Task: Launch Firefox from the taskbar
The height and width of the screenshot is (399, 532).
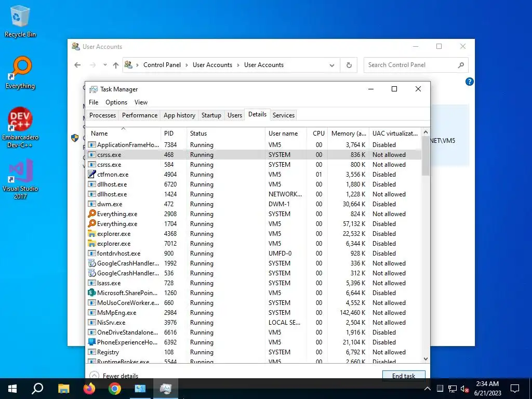Action: [x=89, y=389]
